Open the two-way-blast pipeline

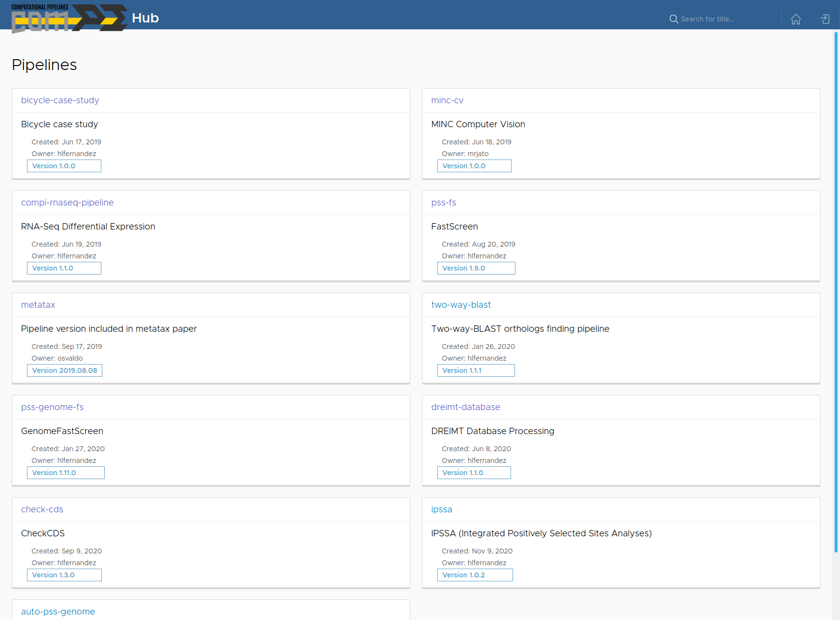pyautogui.click(x=461, y=305)
